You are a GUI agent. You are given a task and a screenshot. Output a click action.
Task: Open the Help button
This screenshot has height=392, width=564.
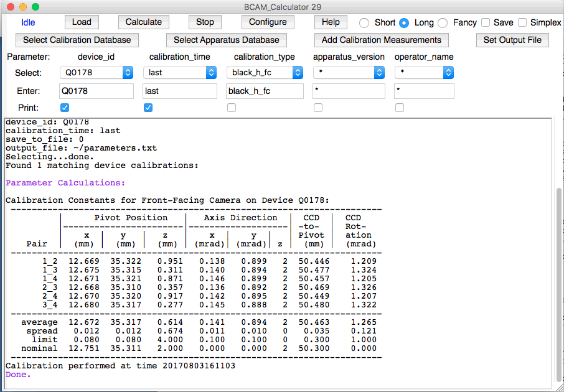coord(331,22)
